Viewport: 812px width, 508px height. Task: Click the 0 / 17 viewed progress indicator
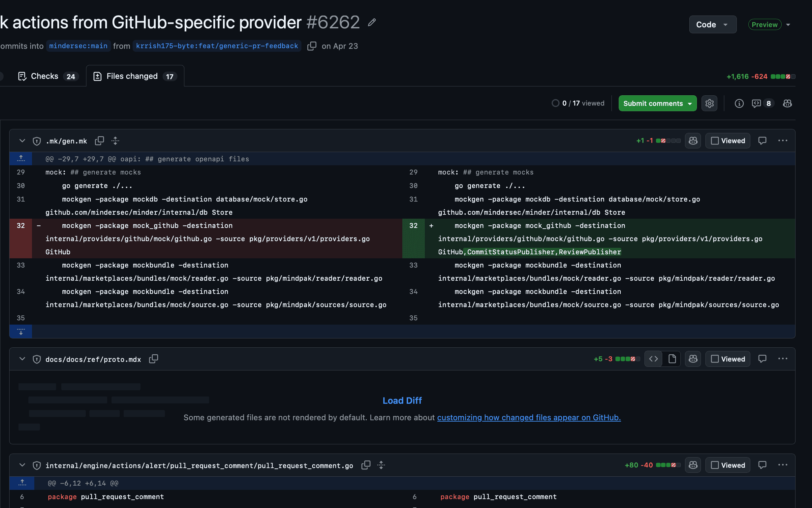tap(578, 103)
